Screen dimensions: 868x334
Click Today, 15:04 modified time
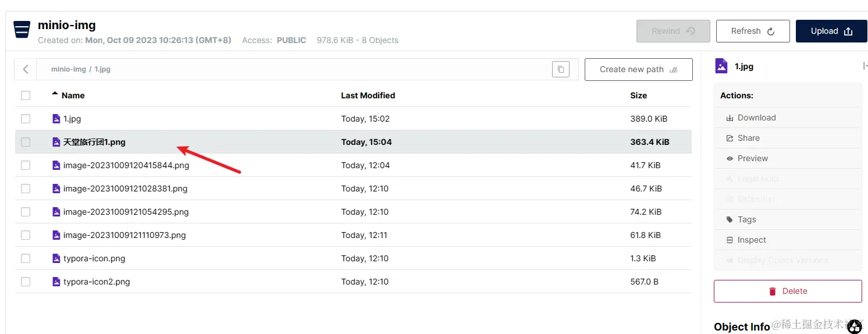[x=367, y=142]
